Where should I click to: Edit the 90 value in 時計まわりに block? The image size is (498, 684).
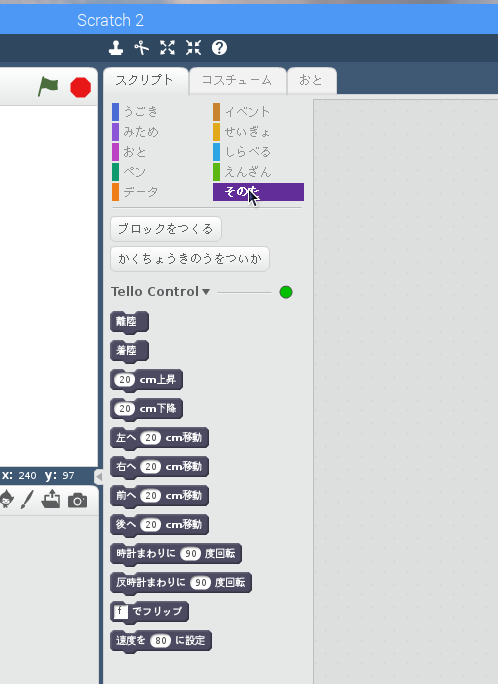191,554
